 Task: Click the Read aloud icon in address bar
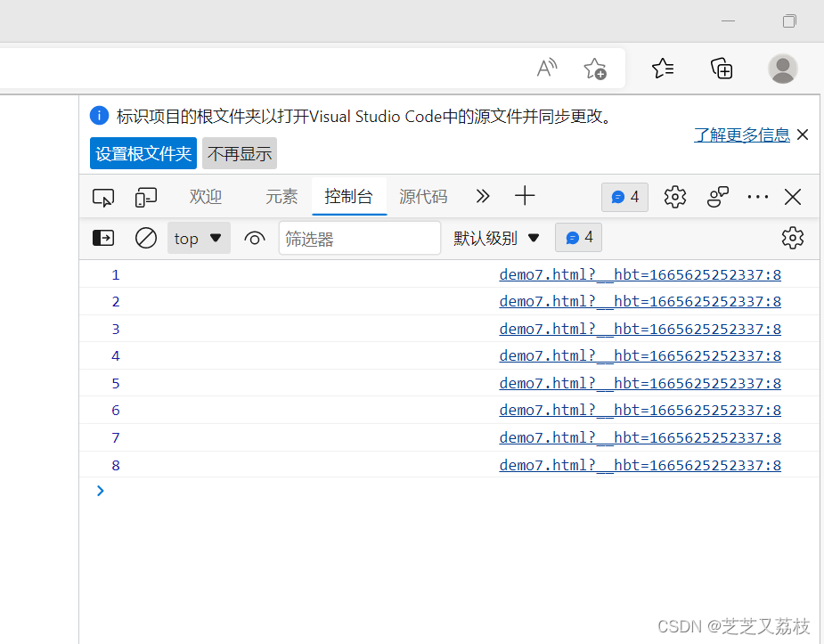(547, 68)
